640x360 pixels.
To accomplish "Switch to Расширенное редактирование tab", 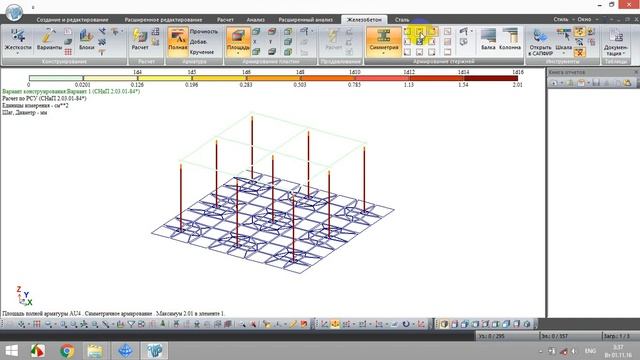I will pos(163,20).
